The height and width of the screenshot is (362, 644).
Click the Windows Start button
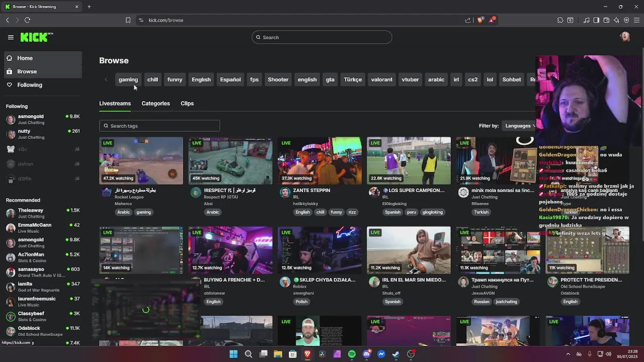233,354
